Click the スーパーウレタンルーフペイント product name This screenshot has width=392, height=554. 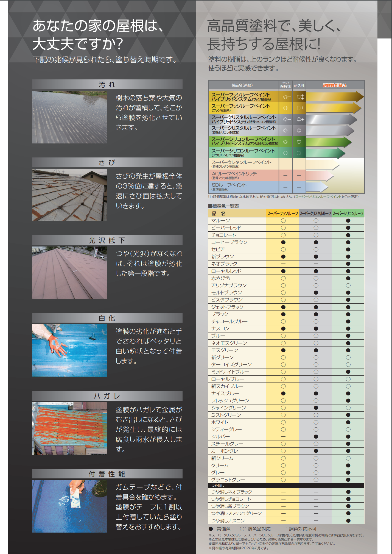(x=241, y=162)
